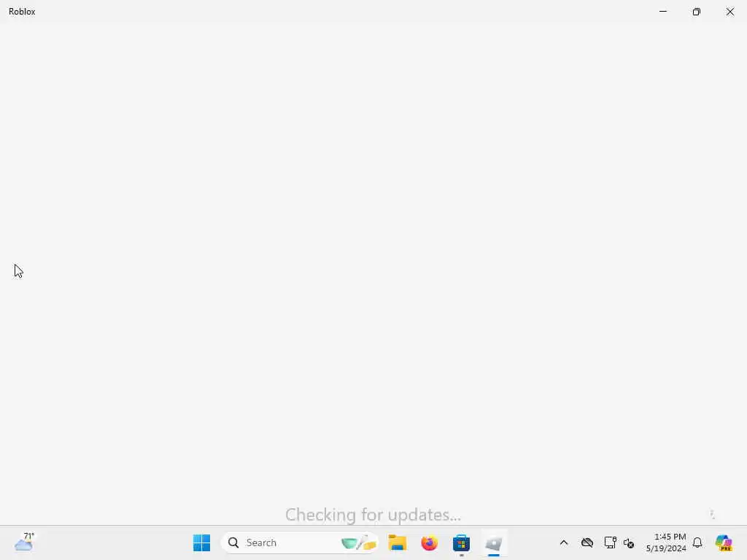Screen dimensions: 747x560
Task: Click the muted volume tray icon
Action: click(628, 543)
